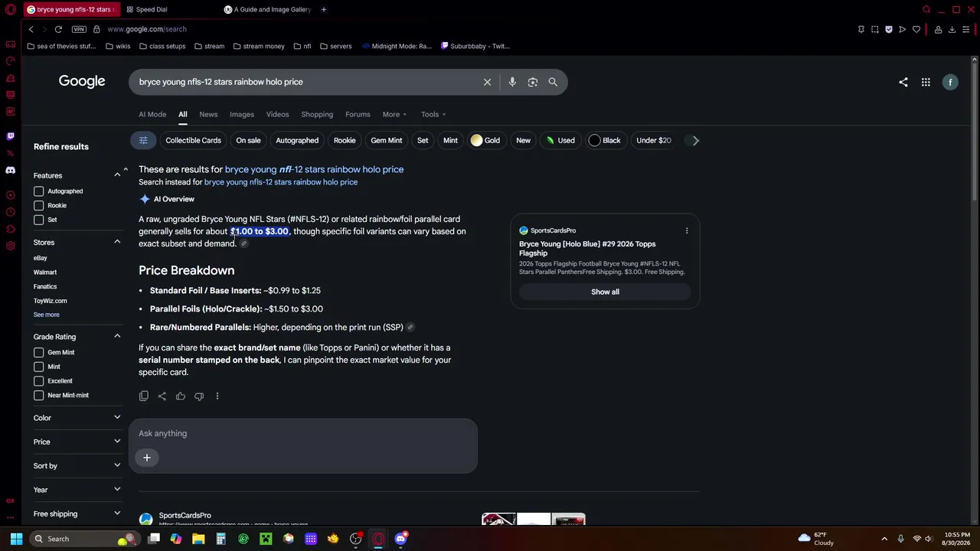
Task: Collapse the Features filter section
Action: (x=117, y=175)
